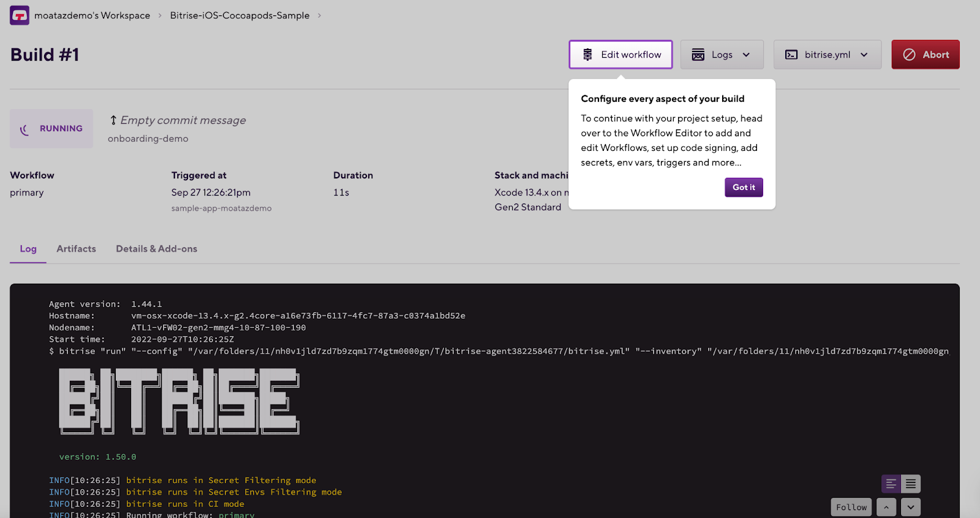The width and height of the screenshot is (980, 518).
Task: Click sample-app-moatazdemo trigger source
Action: click(x=221, y=208)
